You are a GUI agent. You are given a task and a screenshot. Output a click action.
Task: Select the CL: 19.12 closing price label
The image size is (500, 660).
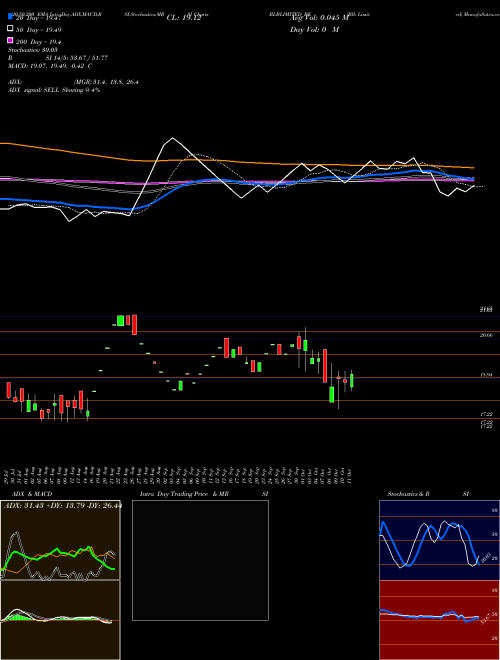[x=184, y=18]
